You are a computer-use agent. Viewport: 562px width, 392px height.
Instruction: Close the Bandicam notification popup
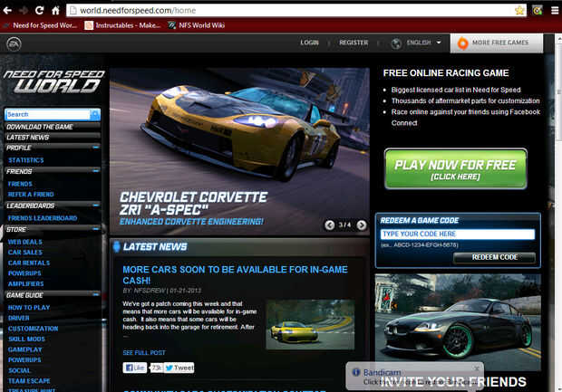click(476, 368)
